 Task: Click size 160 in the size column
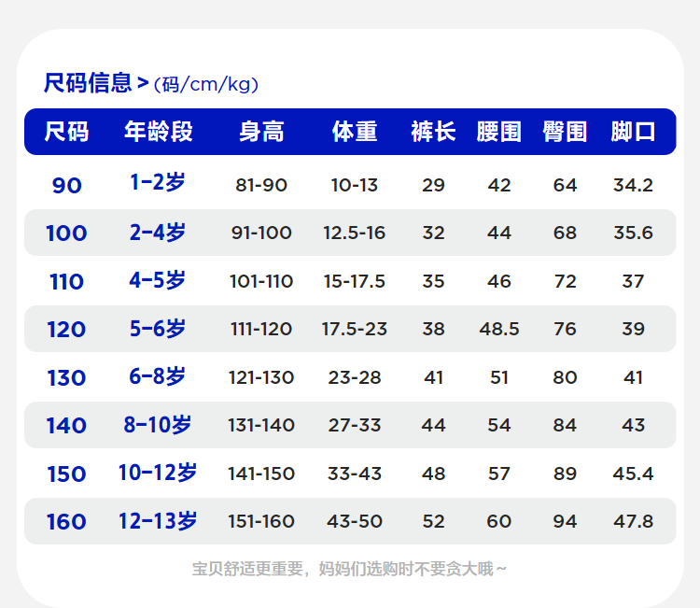pyautogui.click(x=66, y=522)
